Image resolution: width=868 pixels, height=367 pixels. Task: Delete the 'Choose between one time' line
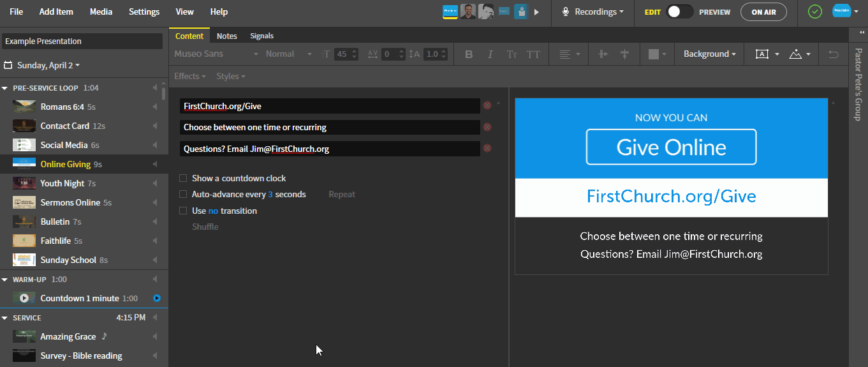[x=487, y=127]
